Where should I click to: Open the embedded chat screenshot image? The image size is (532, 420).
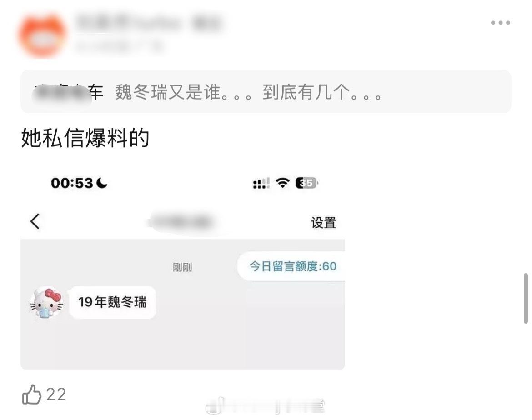coord(182,268)
